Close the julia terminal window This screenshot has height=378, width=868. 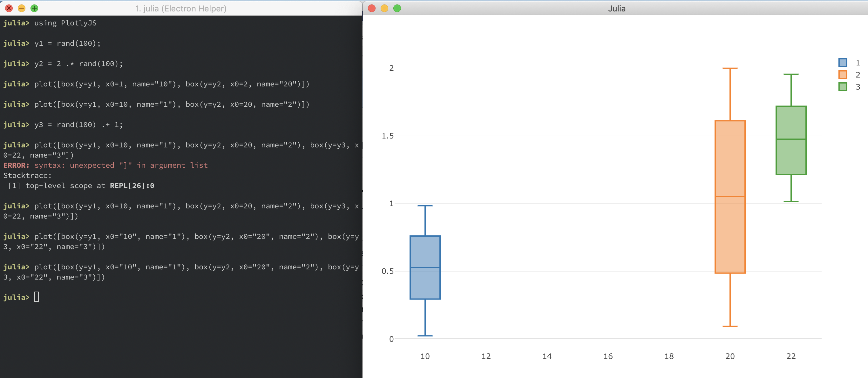(x=9, y=9)
